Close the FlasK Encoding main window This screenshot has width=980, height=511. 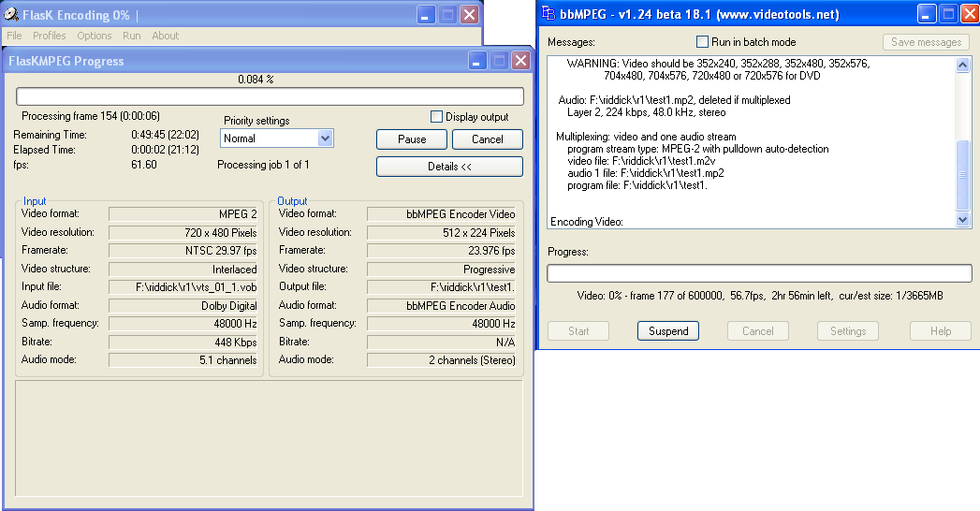click(469, 14)
